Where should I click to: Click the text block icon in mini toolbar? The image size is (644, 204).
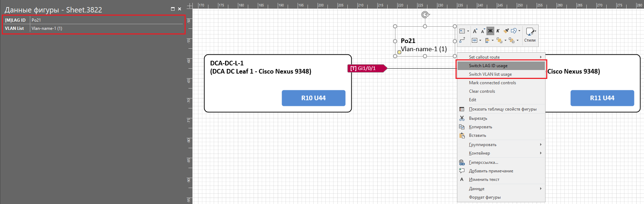462,31
